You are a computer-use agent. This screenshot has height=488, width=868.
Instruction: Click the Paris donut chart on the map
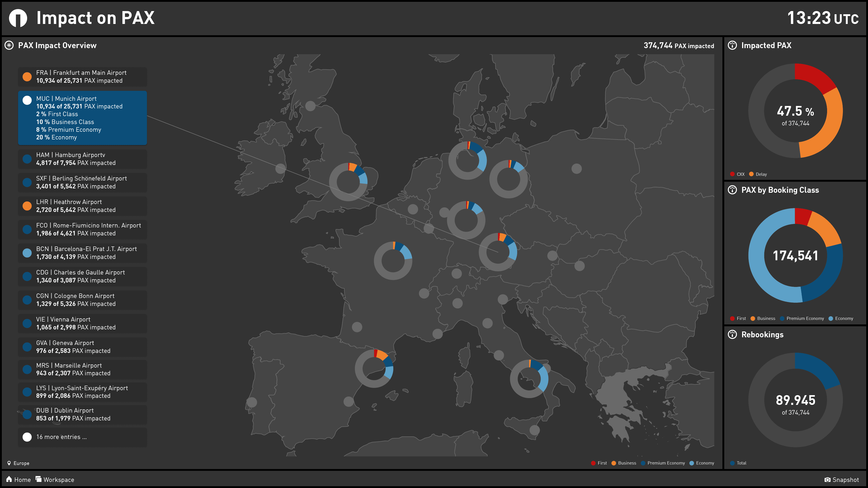click(393, 261)
